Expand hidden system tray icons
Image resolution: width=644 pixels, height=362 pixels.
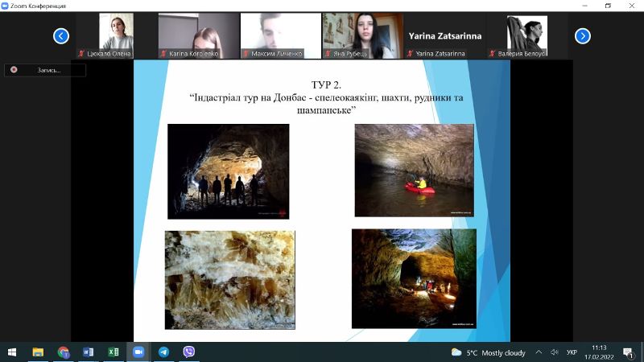coord(539,352)
